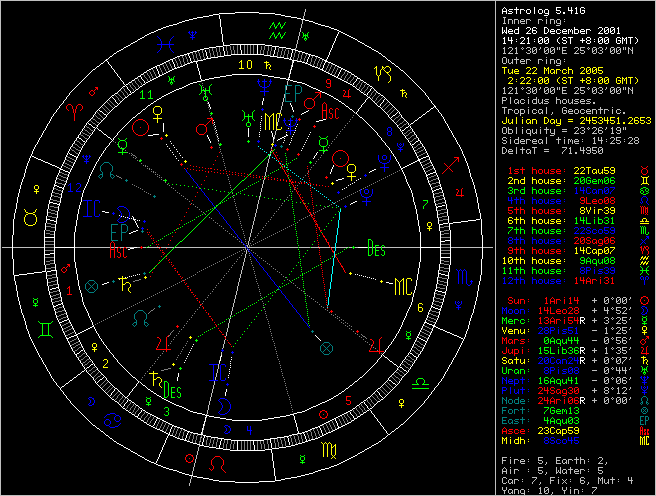The image size is (656, 496).
Task: Click the Sun symbol in the sidebar planet list
Action: tap(644, 300)
